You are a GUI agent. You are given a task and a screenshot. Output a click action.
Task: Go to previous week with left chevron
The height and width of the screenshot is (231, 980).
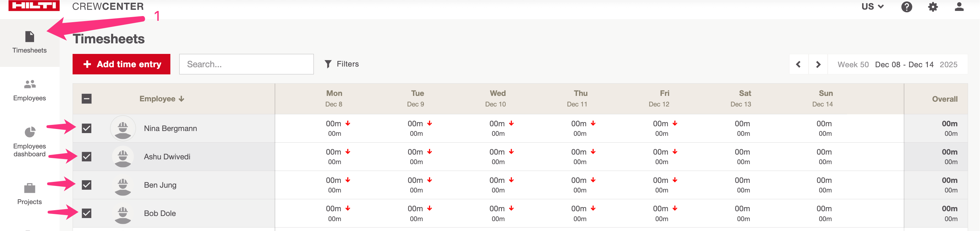click(798, 64)
